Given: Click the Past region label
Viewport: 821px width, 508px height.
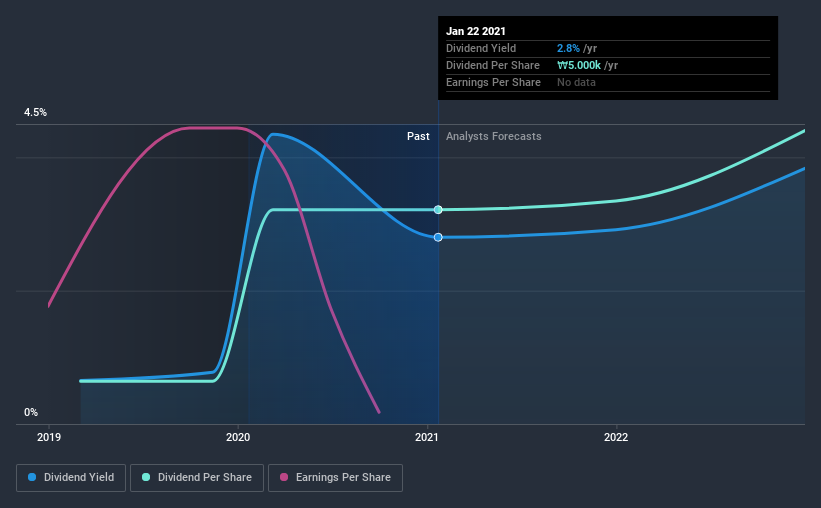Looking at the screenshot, I should pos(418,136).
